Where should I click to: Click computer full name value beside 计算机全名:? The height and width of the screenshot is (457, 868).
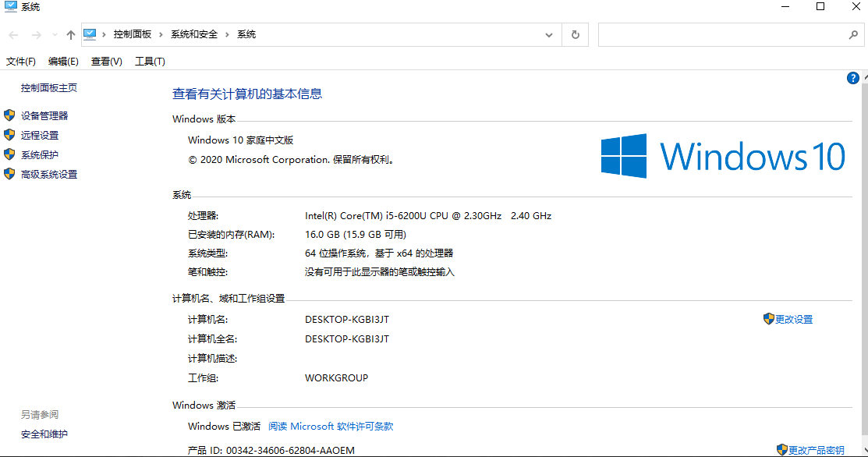click(347, 338)
